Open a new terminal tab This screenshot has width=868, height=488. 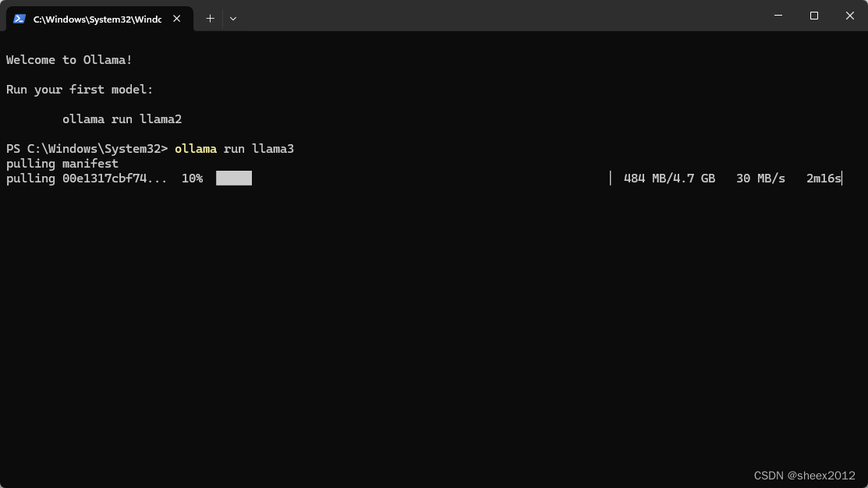coord(210,19)
